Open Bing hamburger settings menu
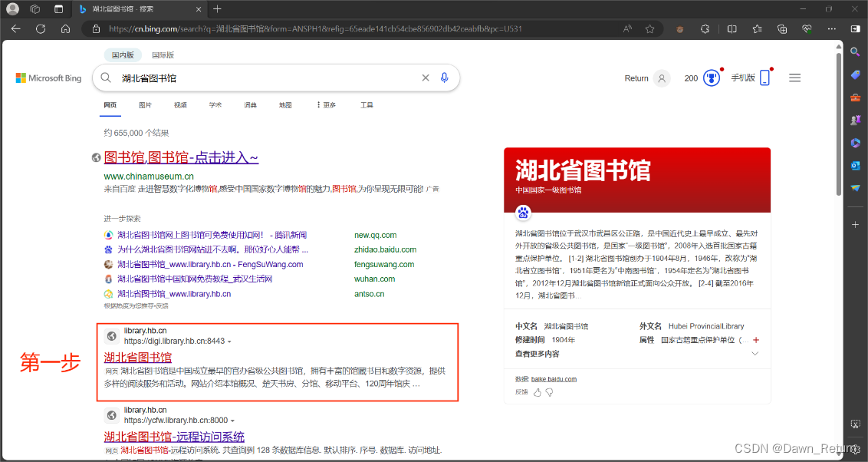Screen dimensions: 868x462 [795, 78]
